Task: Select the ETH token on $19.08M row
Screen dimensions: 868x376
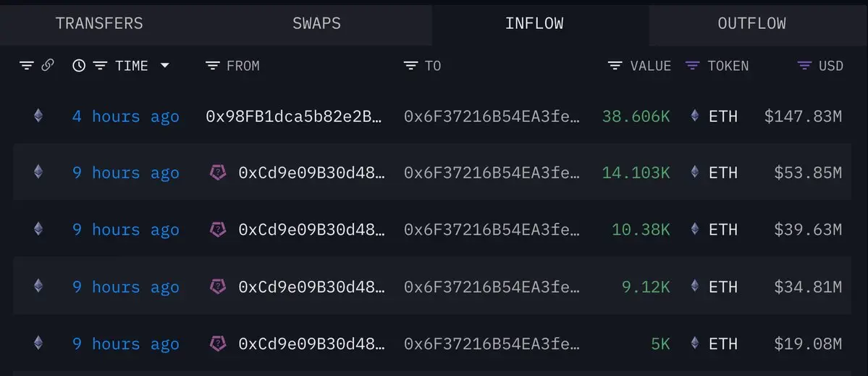Action: (x=722, y=344)
